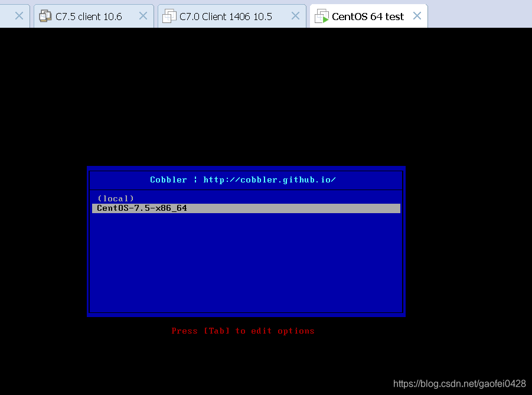Click the VM icon on C7.5 client tab
532x395 pixels.
(x=45, y=16)
